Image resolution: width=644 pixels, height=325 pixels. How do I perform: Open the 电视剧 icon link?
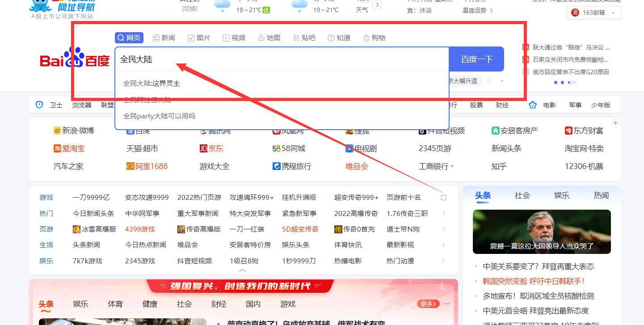coord(349,148)
